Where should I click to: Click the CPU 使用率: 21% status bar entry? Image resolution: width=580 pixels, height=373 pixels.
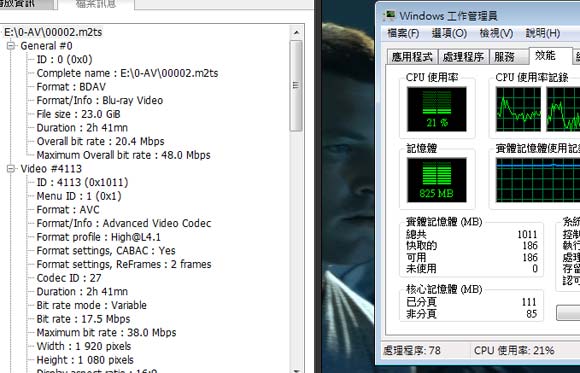pyautogui.click(x=514, y=350)
